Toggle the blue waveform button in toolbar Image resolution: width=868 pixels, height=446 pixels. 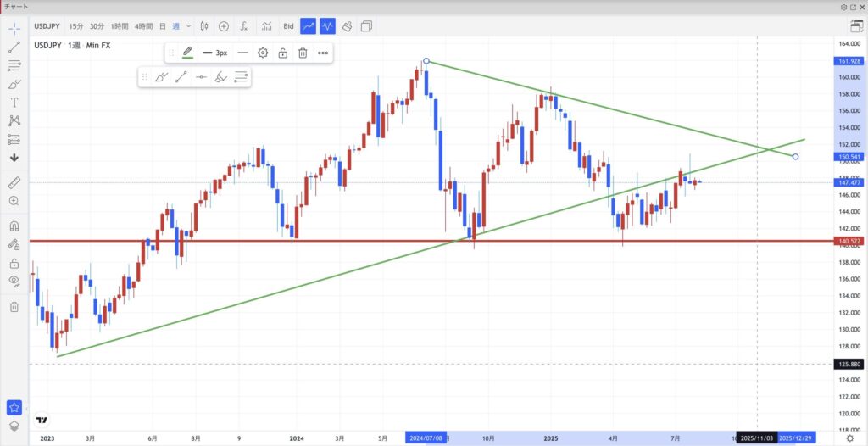point(328,26)
